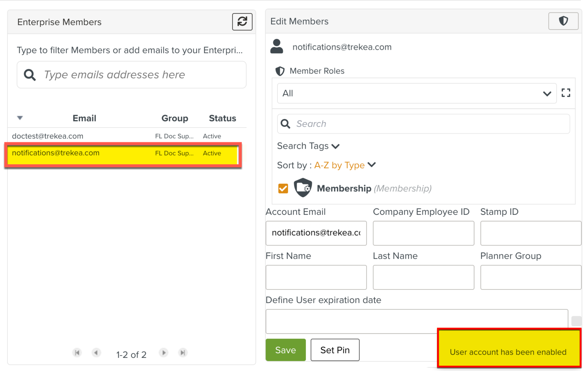The image size is (588, 371).
Task: Go to next page of members
Action: (x=164, y=353)
